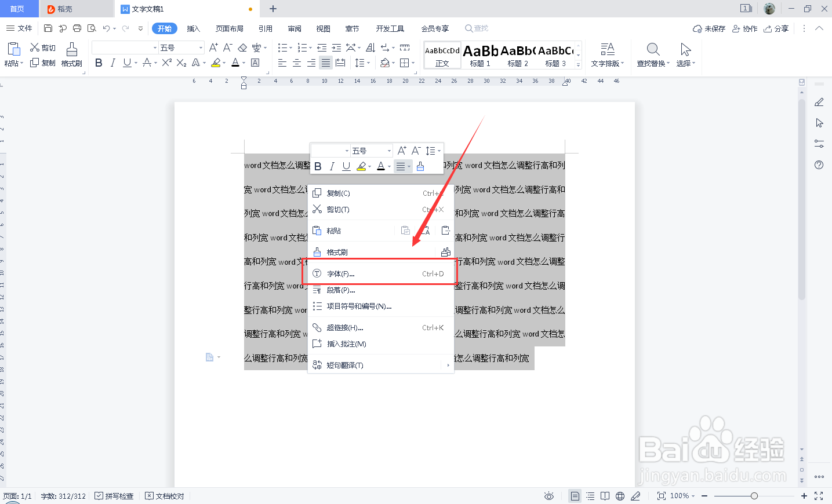
Task: Open the 查找替换 Find and Replace tool
Action: tap(652, 55)
